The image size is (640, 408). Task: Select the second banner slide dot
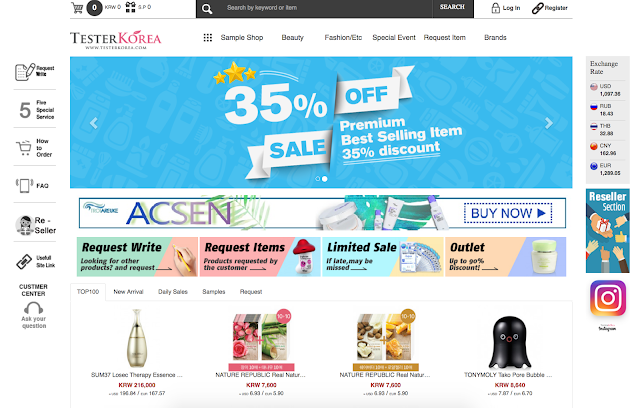tap(324, 179)
